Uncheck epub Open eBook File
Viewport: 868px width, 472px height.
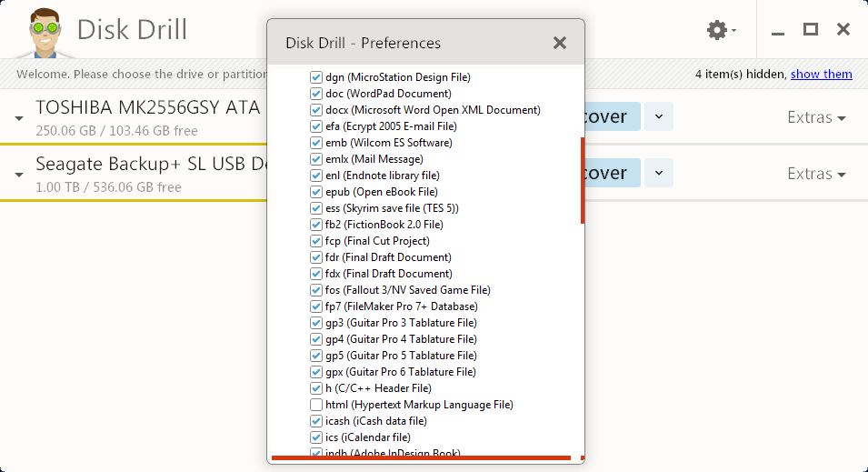pyautogui.click(x=316, y=192)
